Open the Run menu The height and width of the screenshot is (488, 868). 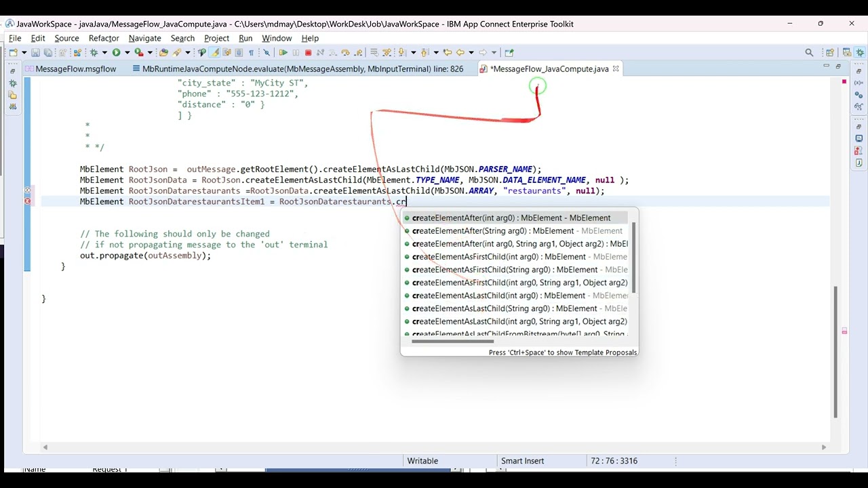(x=245, y=38)
